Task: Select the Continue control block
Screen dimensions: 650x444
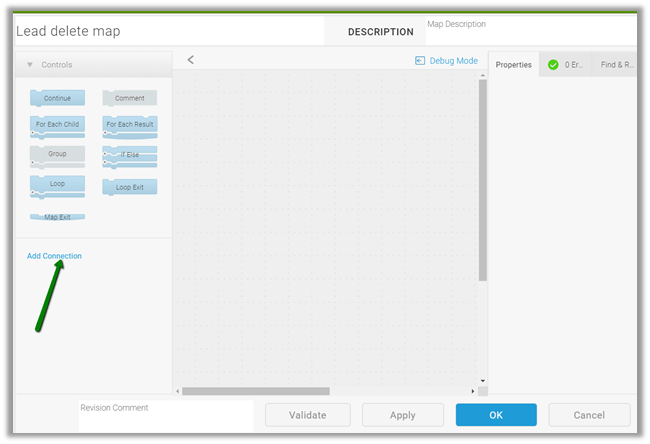Action: tap(57, 98)
